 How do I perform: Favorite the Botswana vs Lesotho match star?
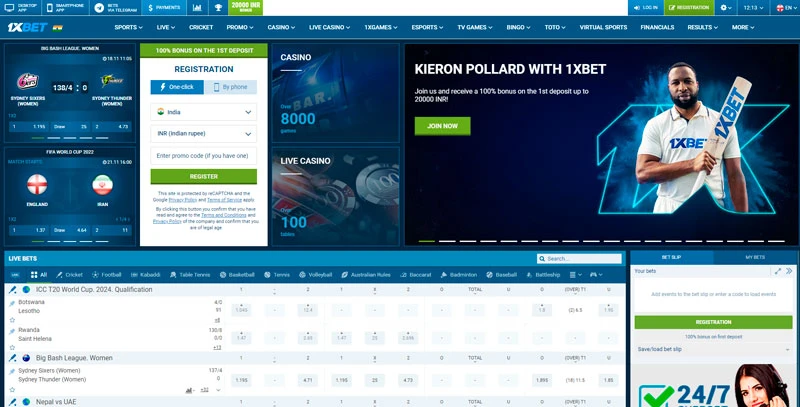[12, 320]
